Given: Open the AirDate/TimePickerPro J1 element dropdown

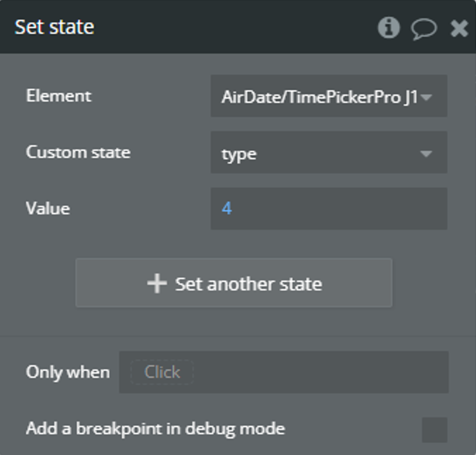Looking at the screenshot, I should pos(329,96).
